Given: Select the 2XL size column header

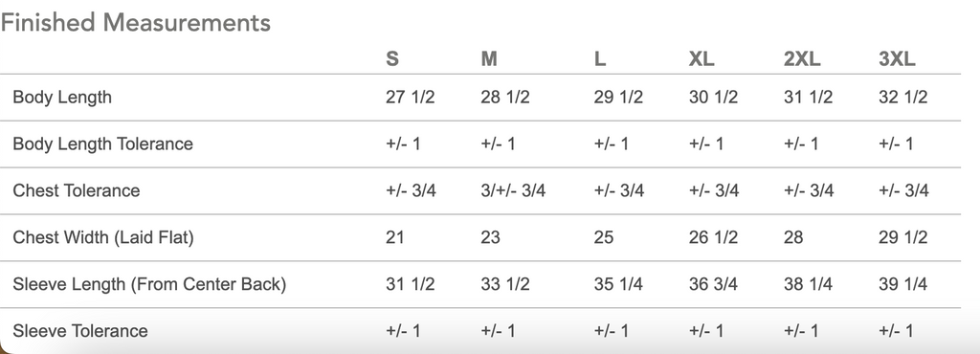Looking at the screenshot, I should 802,58.
